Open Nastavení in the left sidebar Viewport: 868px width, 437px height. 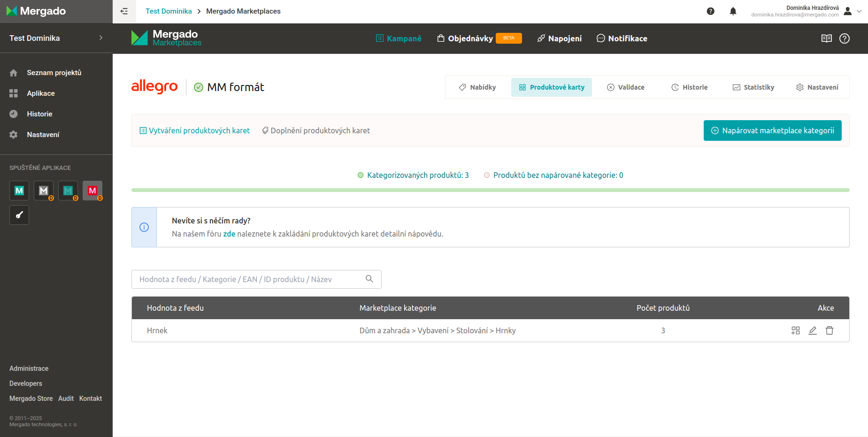pos(43,135)
